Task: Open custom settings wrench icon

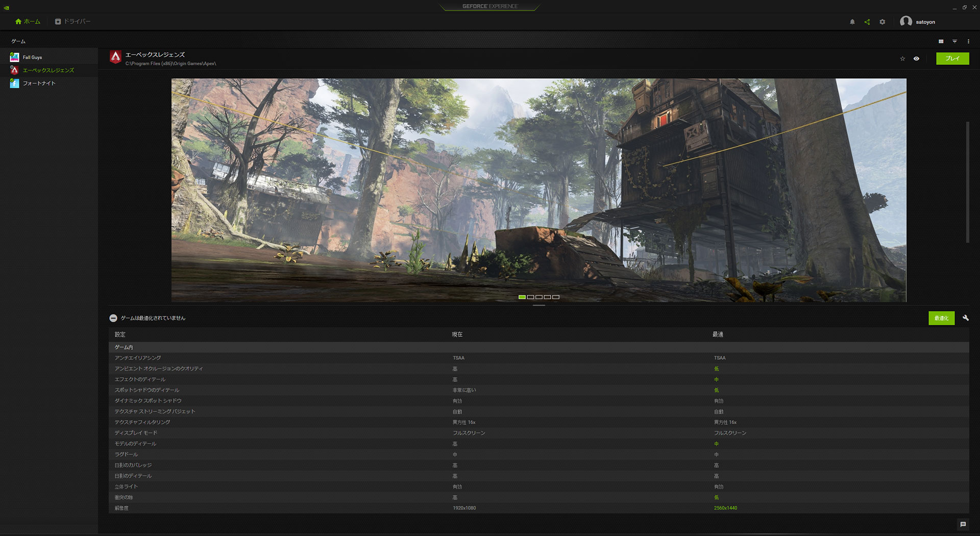Action: click(x=965, y=318)
